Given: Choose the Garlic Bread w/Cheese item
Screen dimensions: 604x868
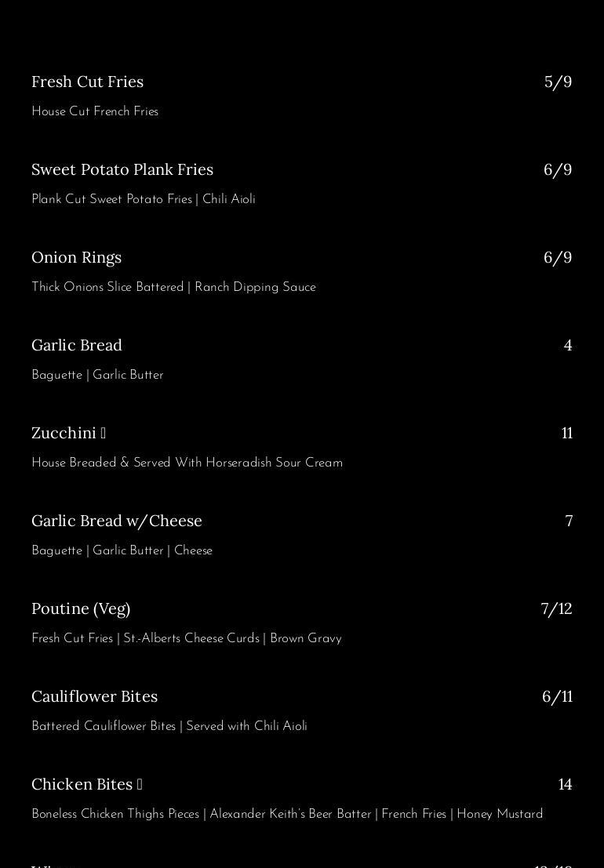Looking at the screenshot, I should (x=117, y=521).
